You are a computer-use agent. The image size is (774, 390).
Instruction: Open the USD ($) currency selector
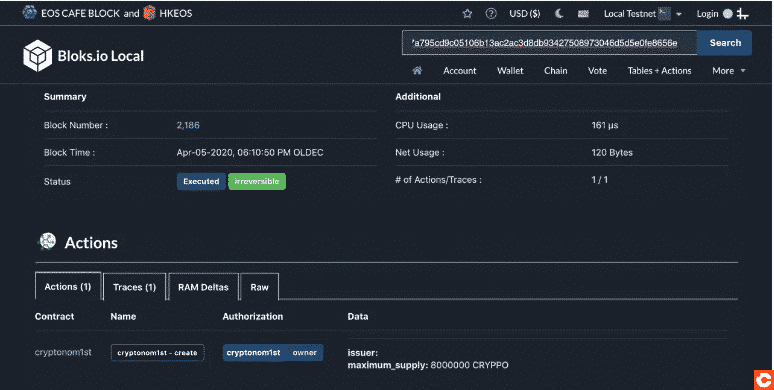(x=525, y=14)
